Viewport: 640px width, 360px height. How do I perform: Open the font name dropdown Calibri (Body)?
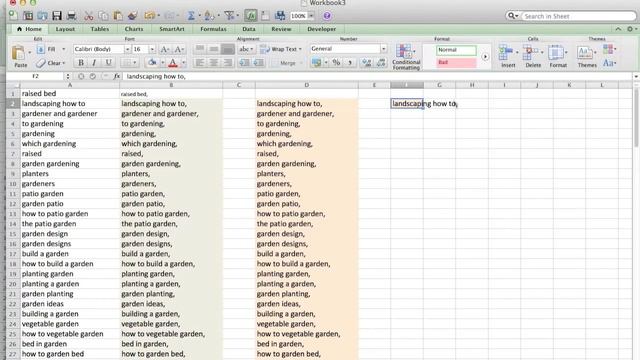tap(127, 49)
